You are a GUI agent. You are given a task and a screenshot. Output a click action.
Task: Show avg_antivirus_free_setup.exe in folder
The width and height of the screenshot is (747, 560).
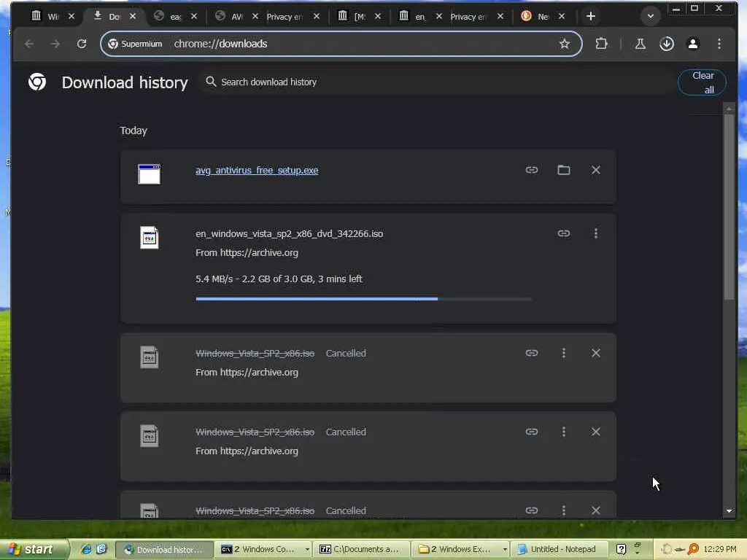click(564, 170)
